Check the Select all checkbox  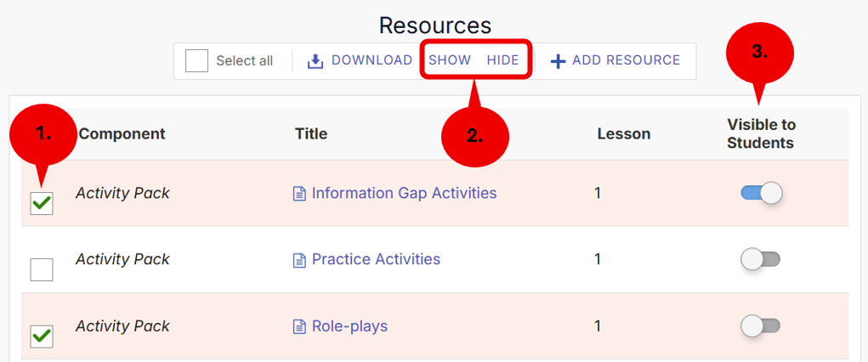coord(196,61)
